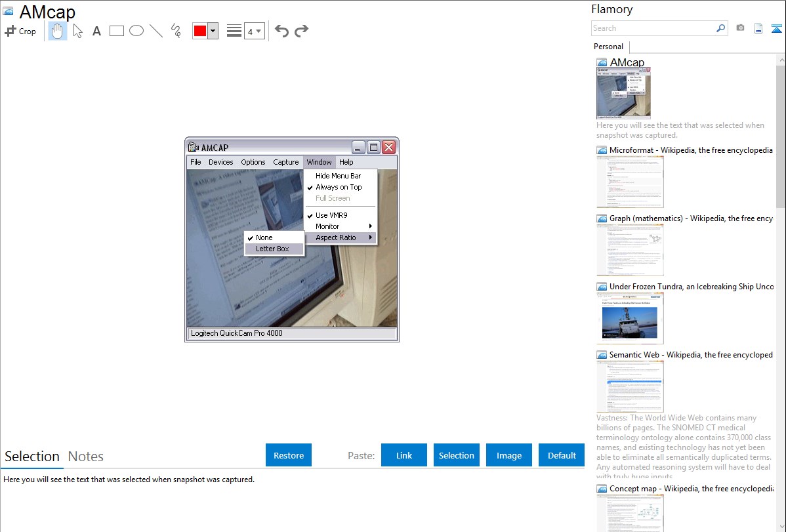Viewport: 786px width, 532px height.
Task: Click the snapshot icon beside the main AMcap heading
Action: click(8, 11)
